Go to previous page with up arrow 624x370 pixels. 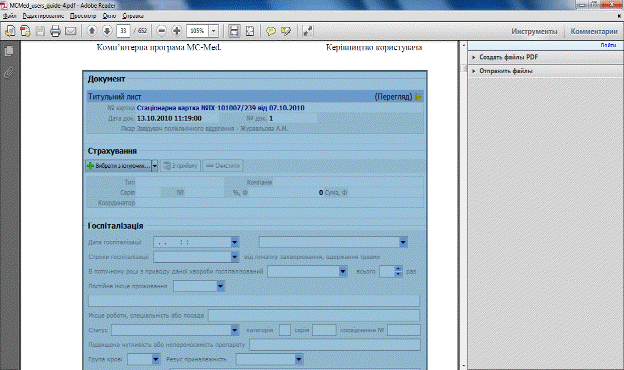click(x=92, y=31)
